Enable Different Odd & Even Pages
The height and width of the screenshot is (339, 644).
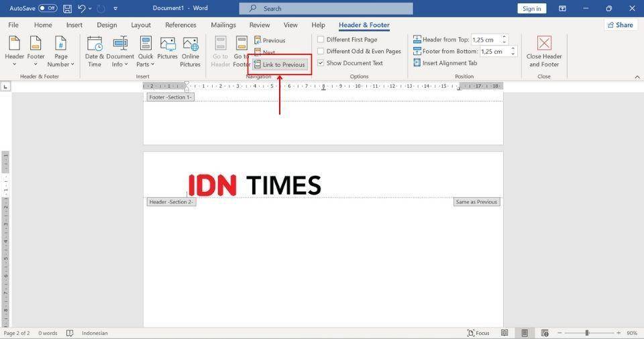tap(359, 52)
